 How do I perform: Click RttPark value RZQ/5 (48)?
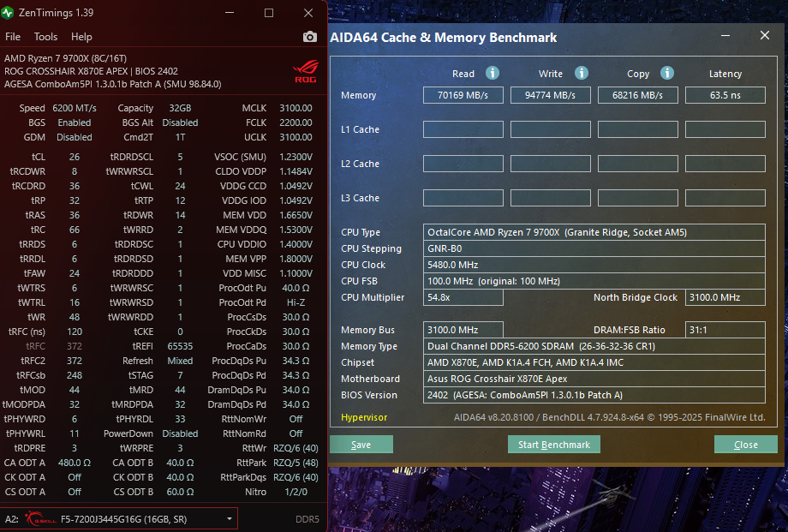[296, 463]
